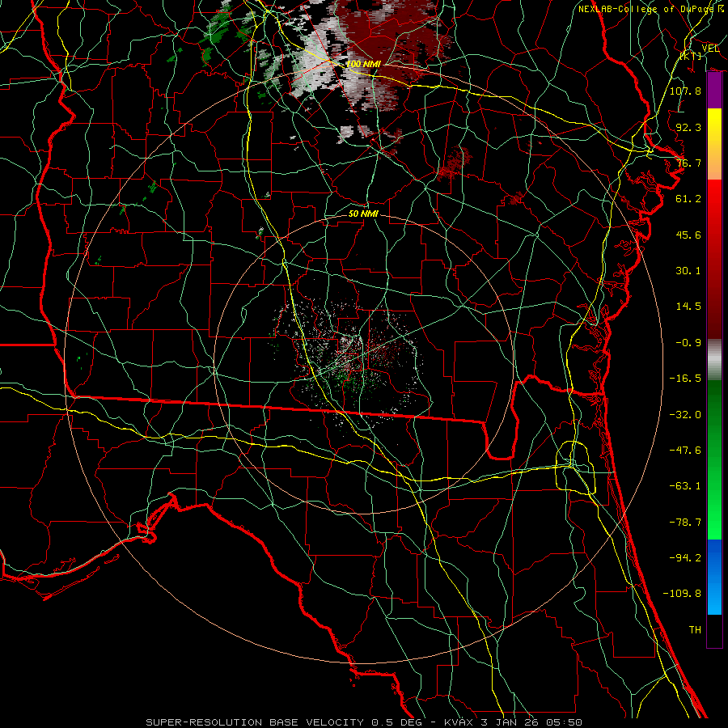The image size is (728, 728).
Task: Click the VEL legend title
Action: (x=710, y=48)
